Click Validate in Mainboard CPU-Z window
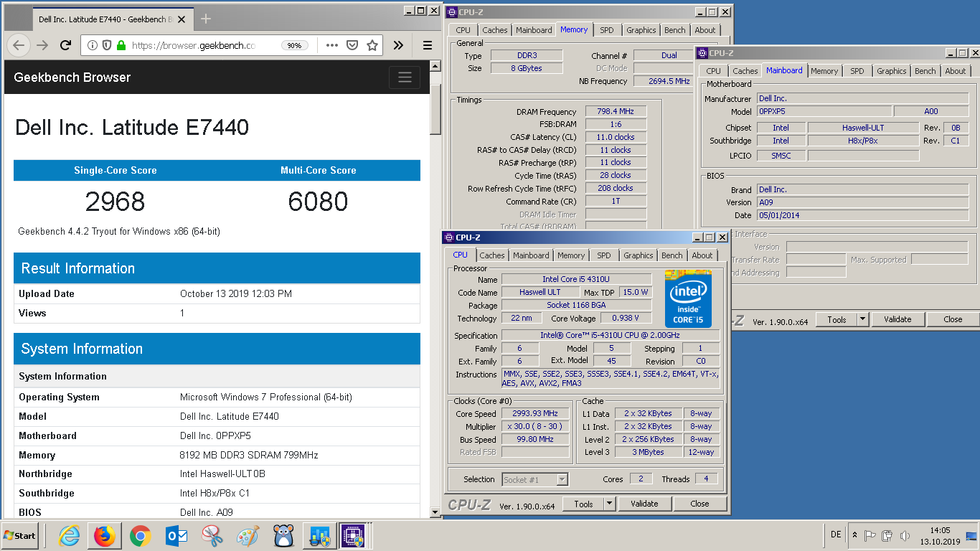 pos(897,320)
